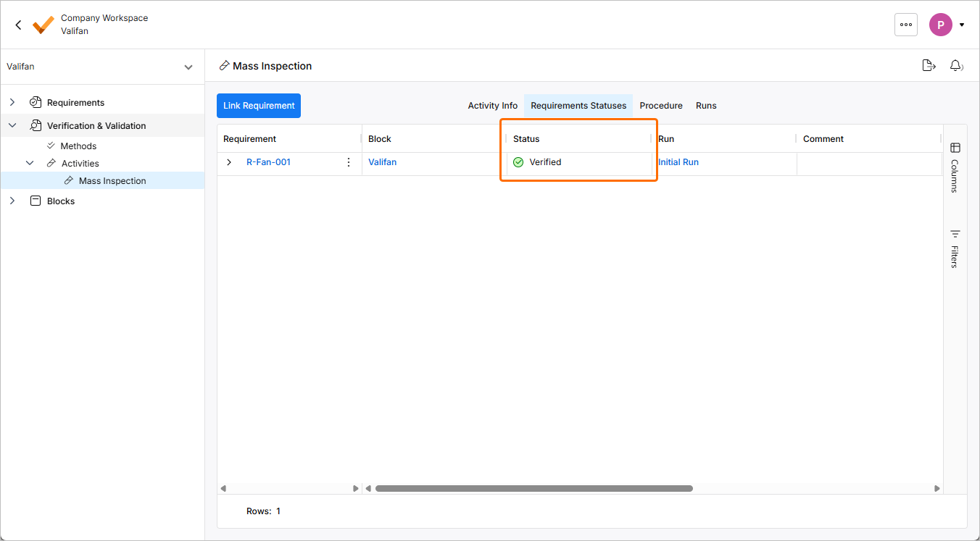Switch to the Procedure tab
Screen dimensions: 980x541
(x=660, y=106)
